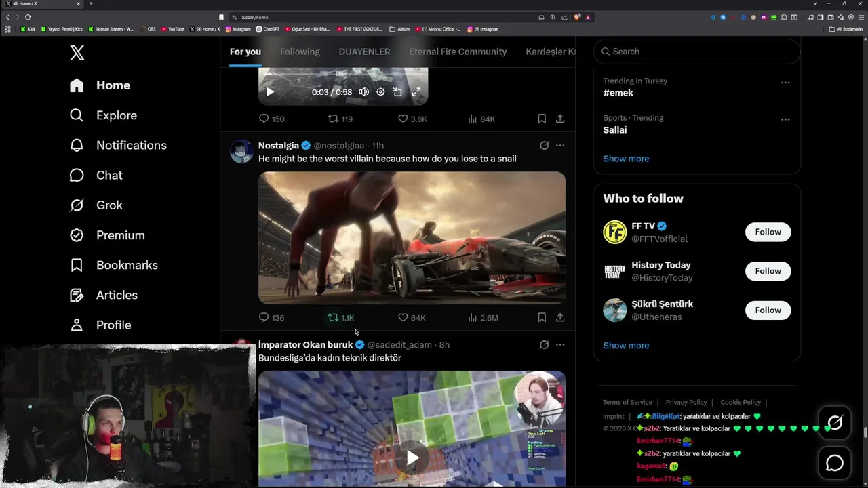
Task: Open the Privacy Policy link
Action: [686, 402]
